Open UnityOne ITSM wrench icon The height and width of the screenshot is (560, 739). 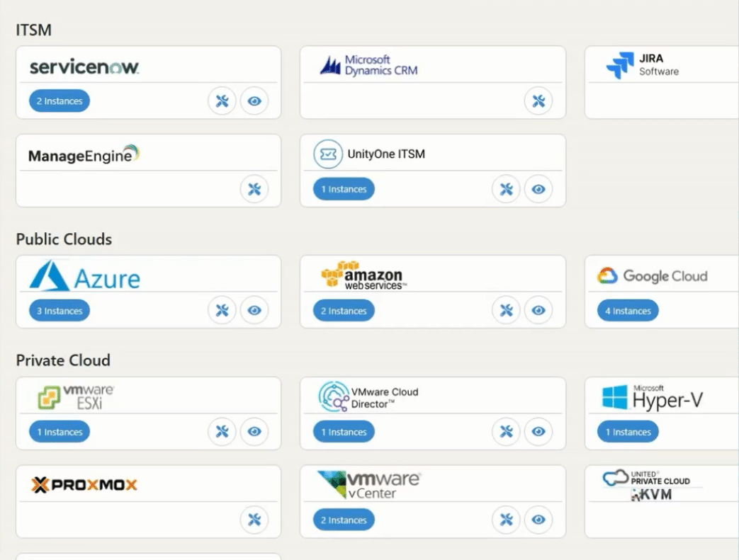pyautogui.click(x=506, y=189)
